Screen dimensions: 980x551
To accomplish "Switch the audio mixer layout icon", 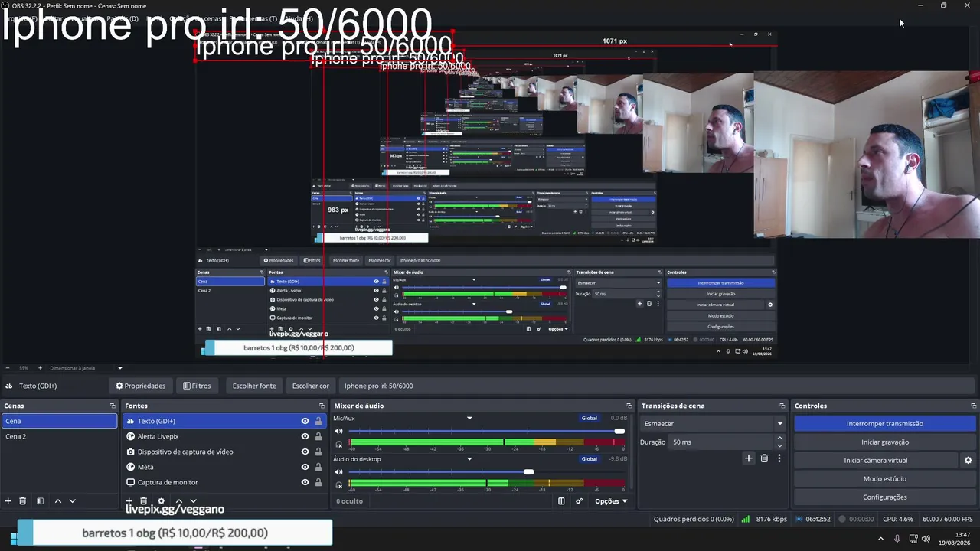I will pos(561,501).
